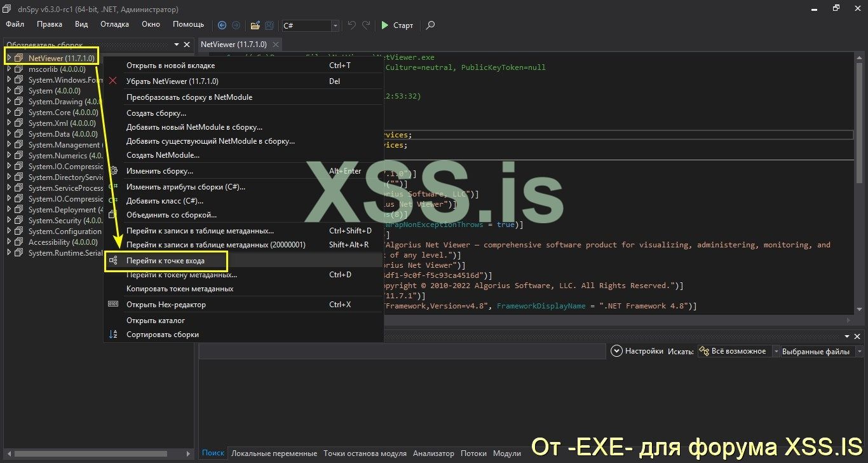Expand the mscorlib (4.0.0.0) node
The image size is (868, 463).
point(9,69)
